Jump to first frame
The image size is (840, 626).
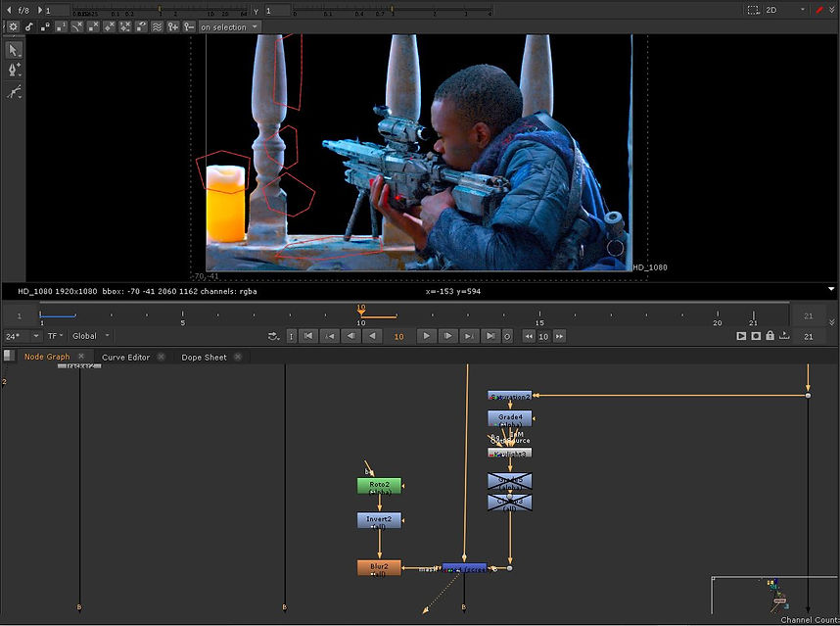pyautogui.click(x=308, y=336)
